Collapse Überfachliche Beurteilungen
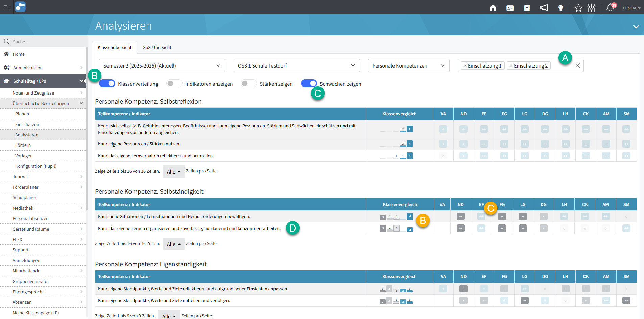 click(x=43, y=103)
